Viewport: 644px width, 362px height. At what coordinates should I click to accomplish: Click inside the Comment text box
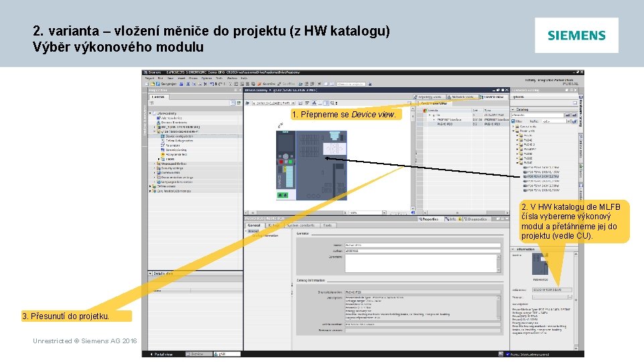421,263
